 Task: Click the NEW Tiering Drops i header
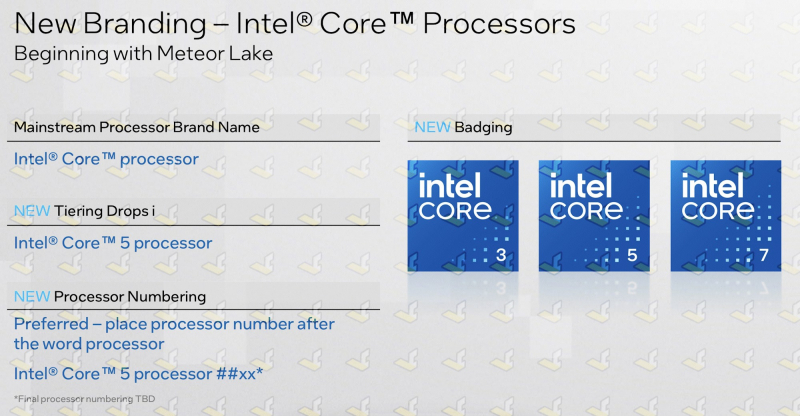coord(84,211)
